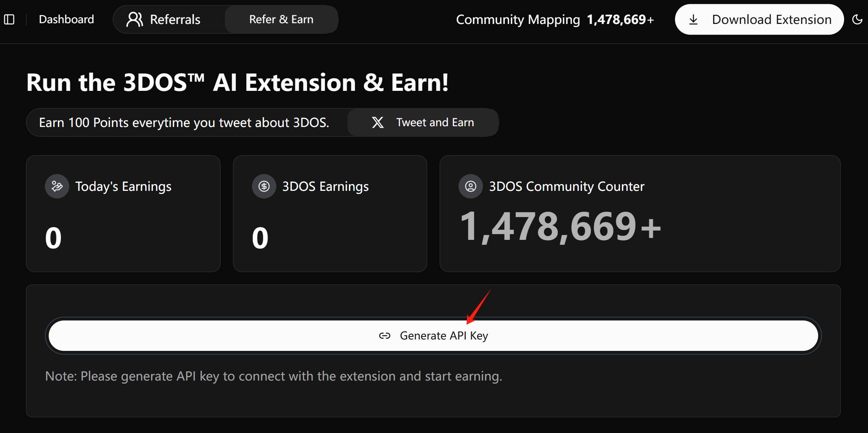Open the Referrals section label
This screenshot has width=868, height=433.
(175, 19)
